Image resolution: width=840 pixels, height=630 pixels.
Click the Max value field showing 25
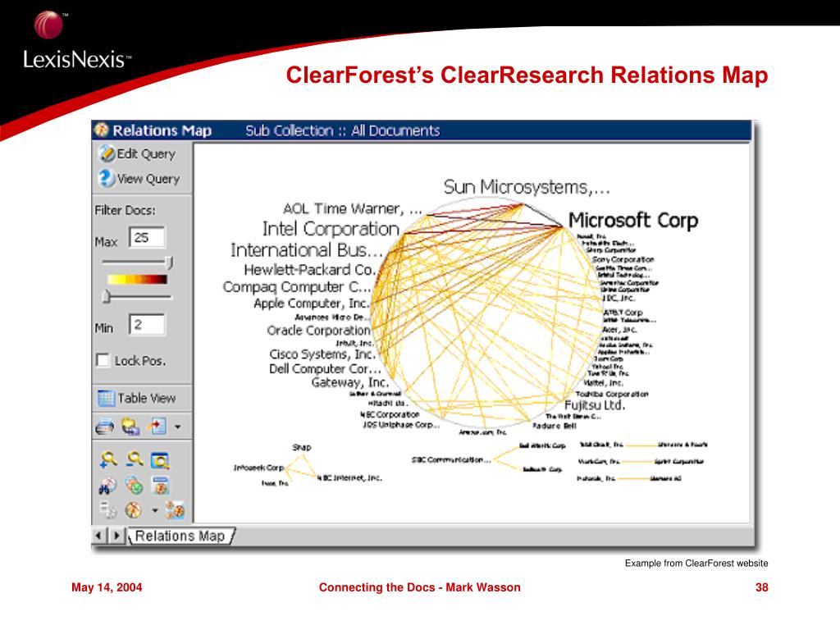(148, 237)
